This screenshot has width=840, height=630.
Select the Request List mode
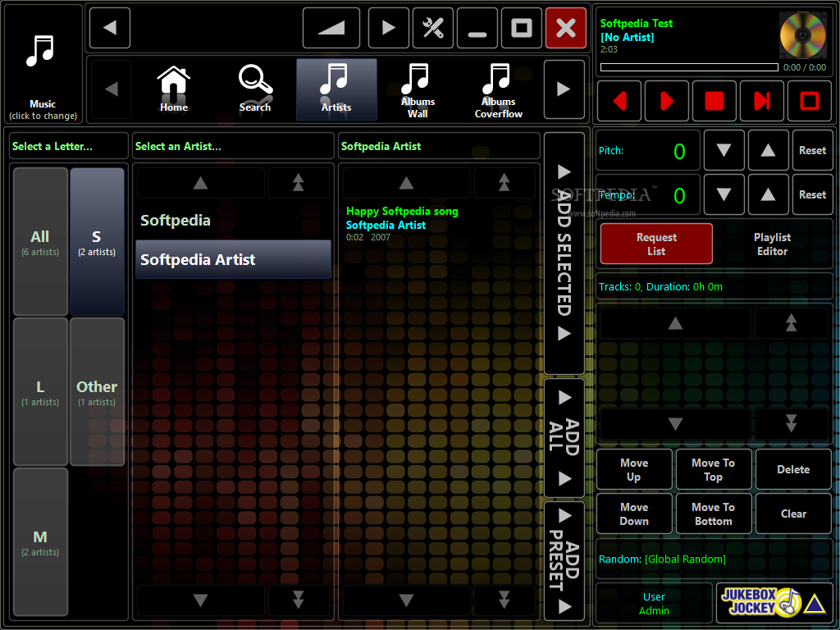[656, 244]
